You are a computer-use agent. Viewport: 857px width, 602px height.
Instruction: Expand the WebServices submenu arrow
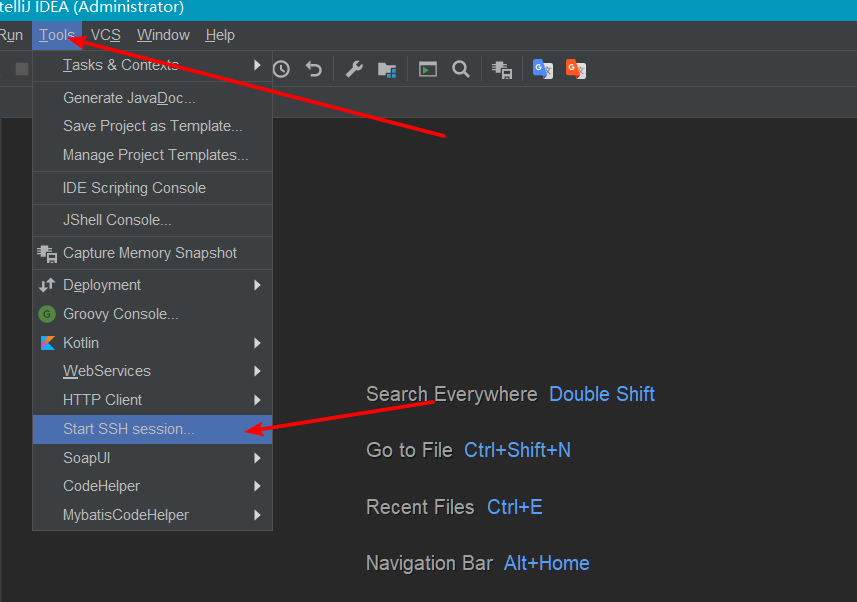(257, 371)
